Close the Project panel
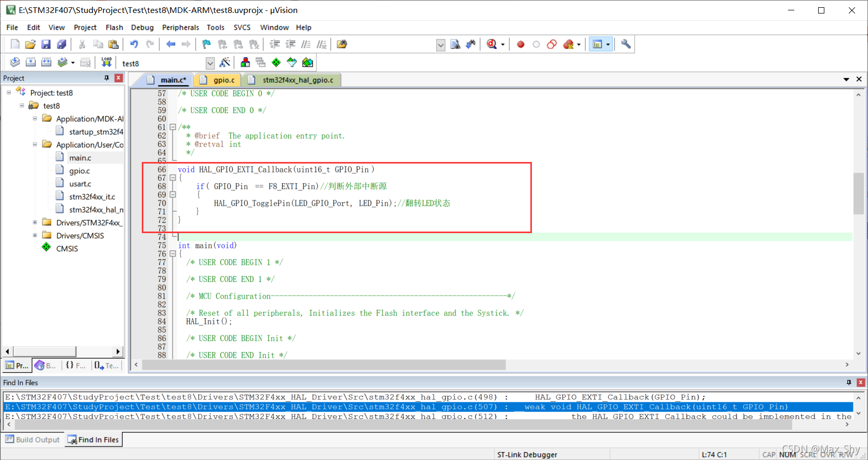Image resolution: width=868 pixels, height=460 pixels. tap(119, 78)
